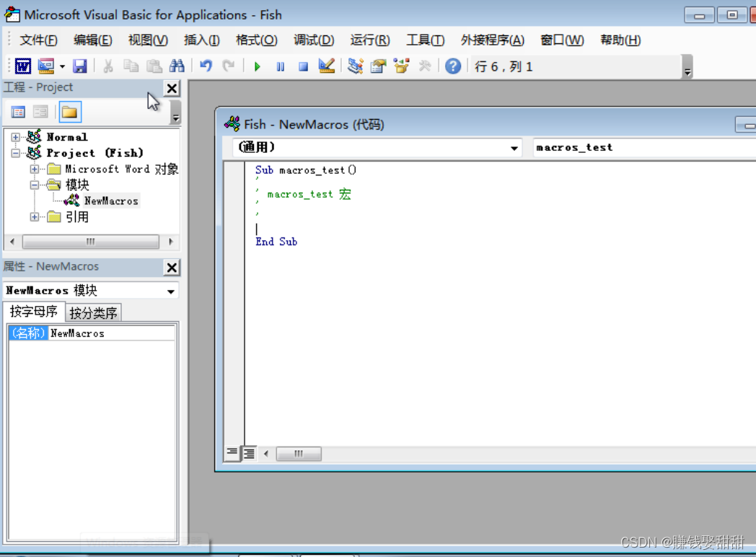Select Project (Fish) in the tree
Screen dimensions: 756x557
95,154
